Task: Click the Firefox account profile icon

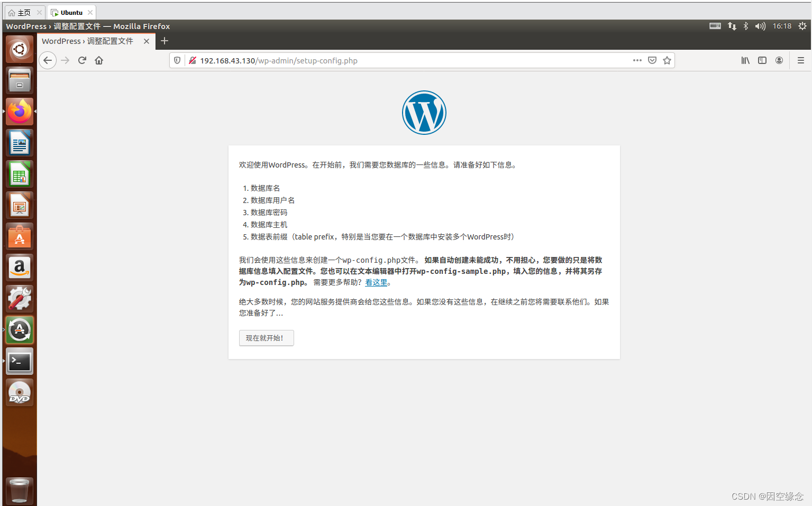Action: pos(779,60)
